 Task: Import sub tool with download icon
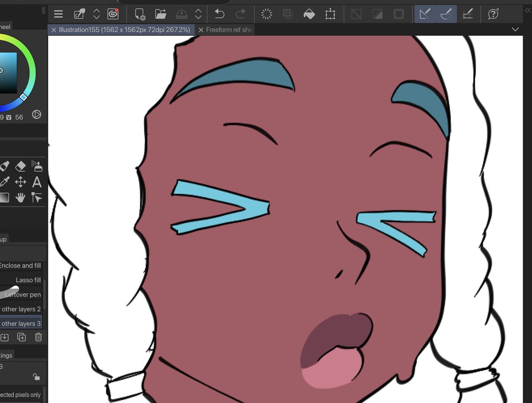tap(4, 337)
